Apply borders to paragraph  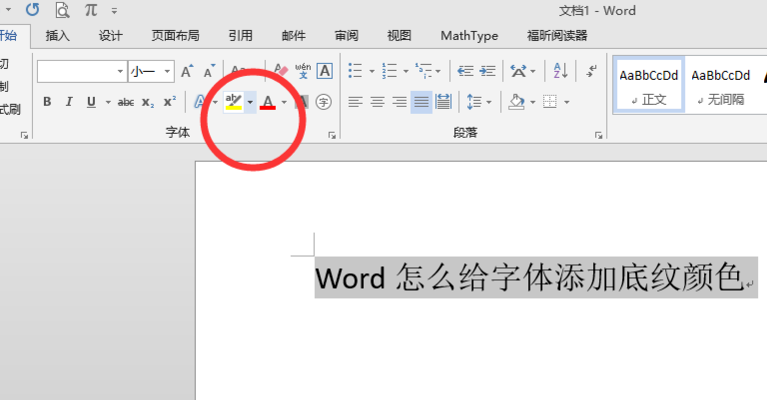550,102
